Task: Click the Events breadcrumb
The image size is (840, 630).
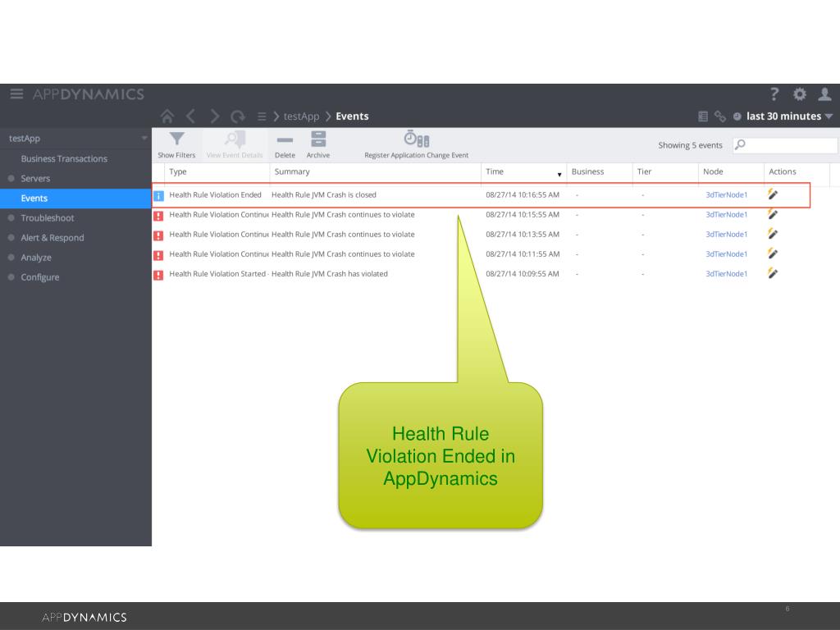Action: pyautogui.click(x=352, y=116)
